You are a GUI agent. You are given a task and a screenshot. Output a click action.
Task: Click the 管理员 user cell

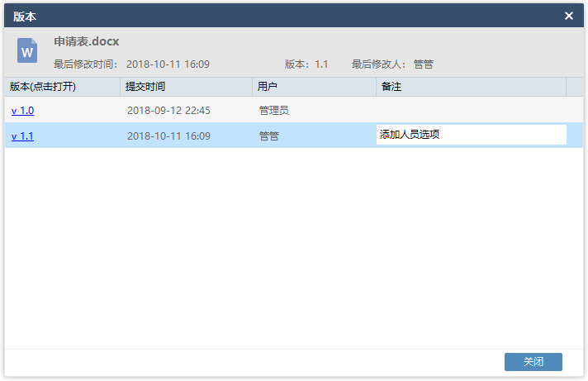tap(274, 111)
